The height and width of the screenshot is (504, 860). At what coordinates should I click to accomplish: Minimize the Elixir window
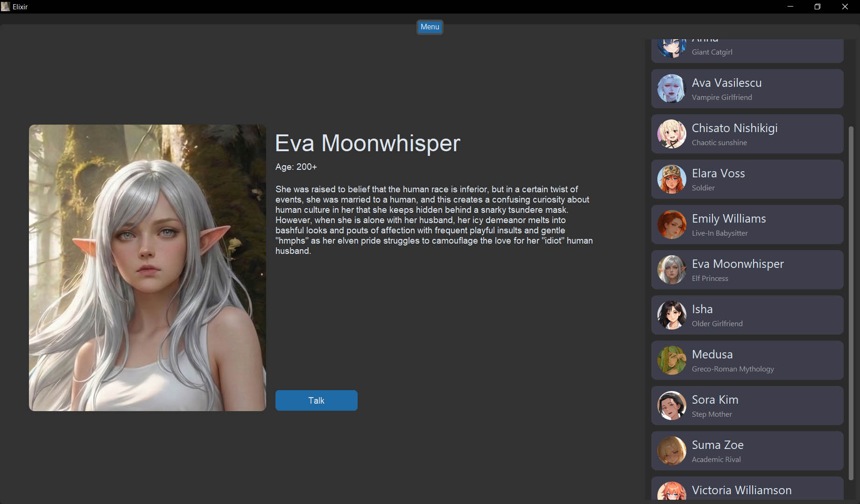[x=790, y=7]
